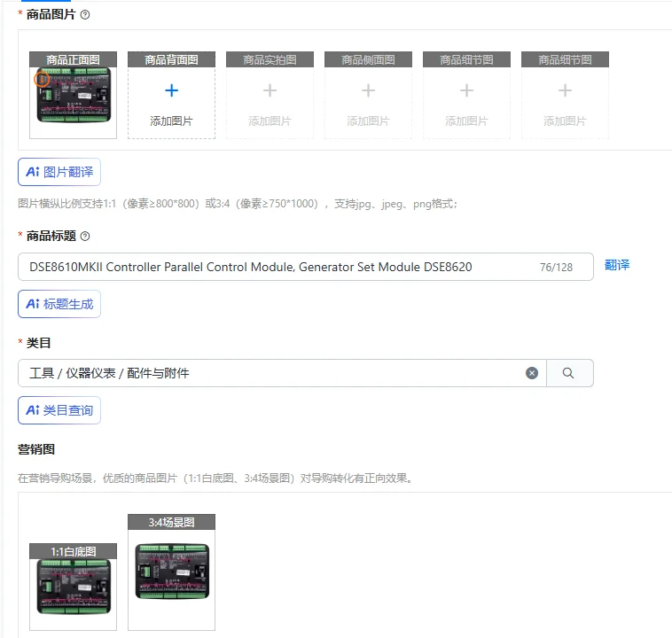
Task: Click the 在营销导购场景 description text
Action: [215, 478]
